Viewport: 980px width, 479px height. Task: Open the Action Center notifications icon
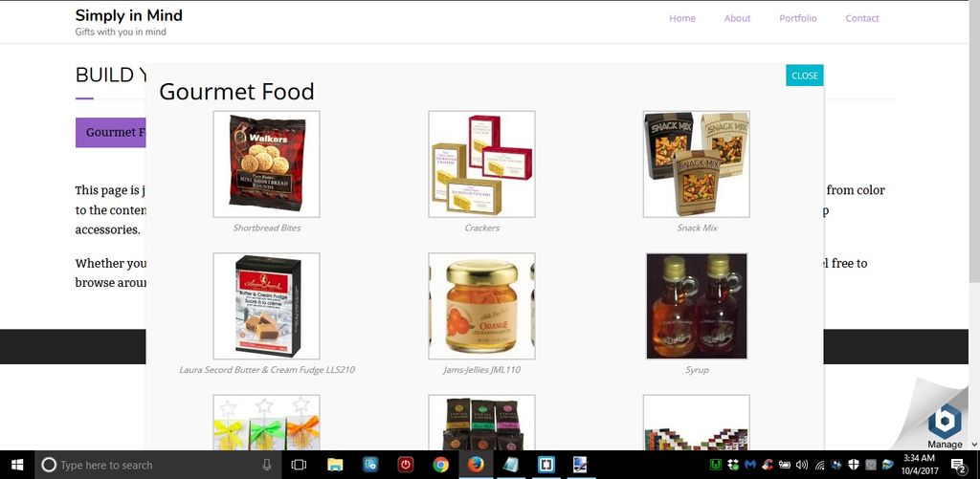960,465
